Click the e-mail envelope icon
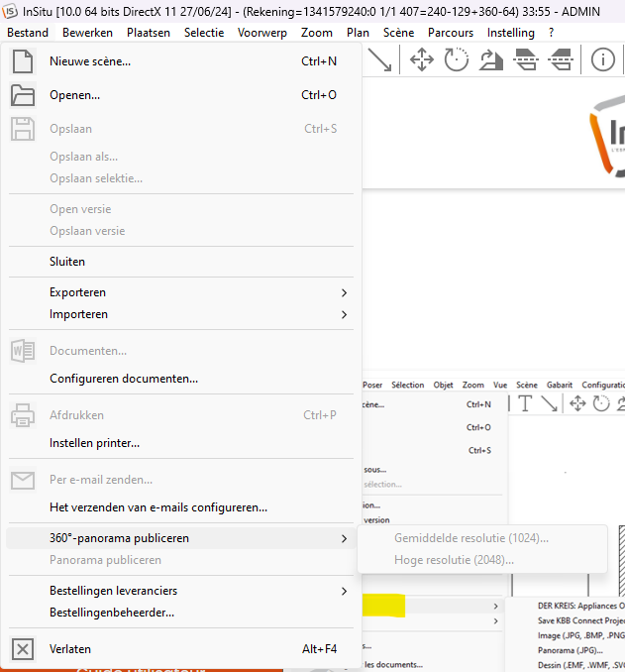 pyautogui.click(x=22, y=480)
